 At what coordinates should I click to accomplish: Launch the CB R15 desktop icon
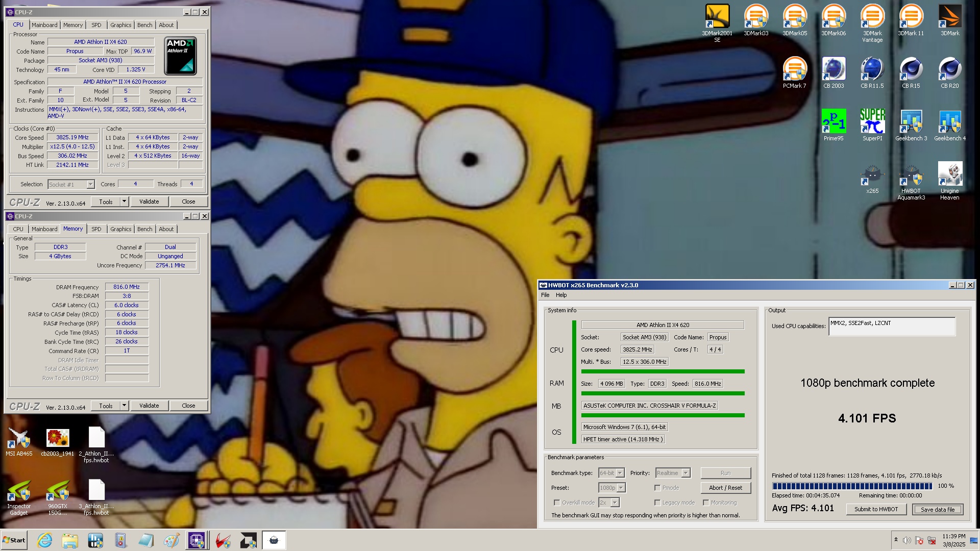click(911, 73)
